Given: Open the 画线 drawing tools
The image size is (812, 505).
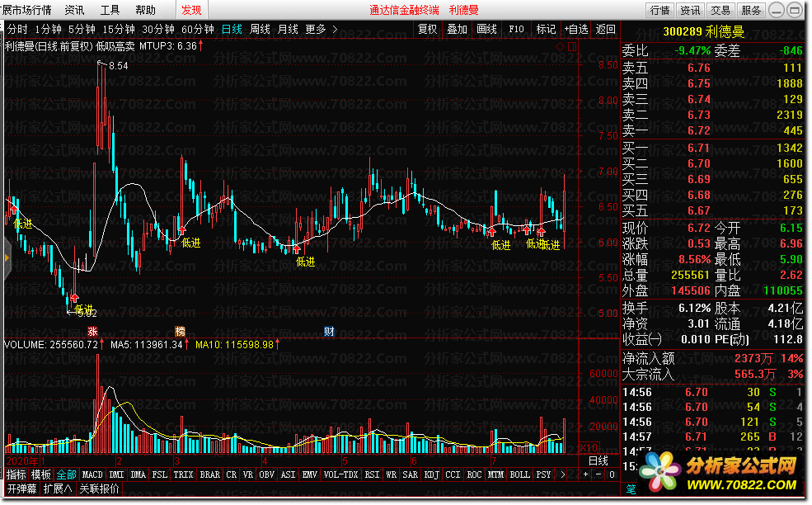Looking at the screenshot, I should (x=486, y=30).
